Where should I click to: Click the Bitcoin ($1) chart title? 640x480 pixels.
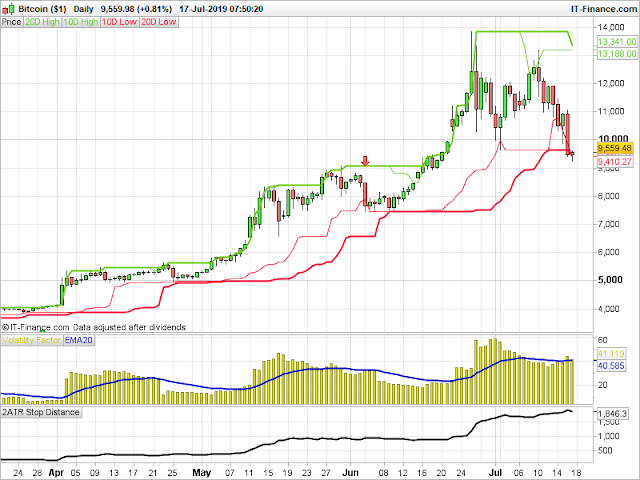(x=44, y=9)
